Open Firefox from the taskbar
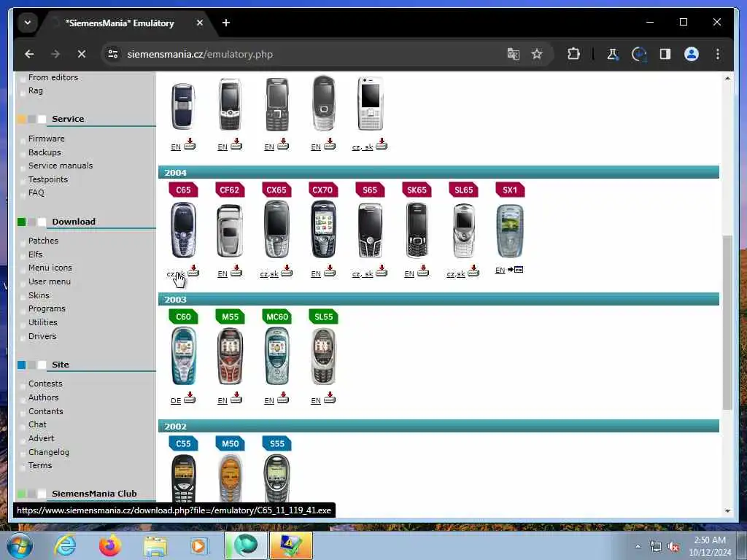747x560 pixels. [110, 545]
